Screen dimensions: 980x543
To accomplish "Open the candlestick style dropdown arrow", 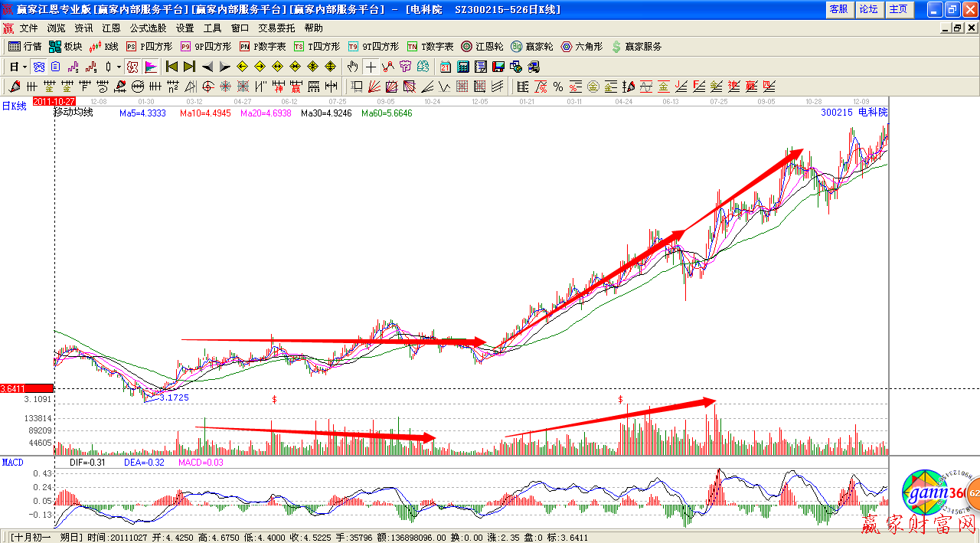I will tap(119, 67).
